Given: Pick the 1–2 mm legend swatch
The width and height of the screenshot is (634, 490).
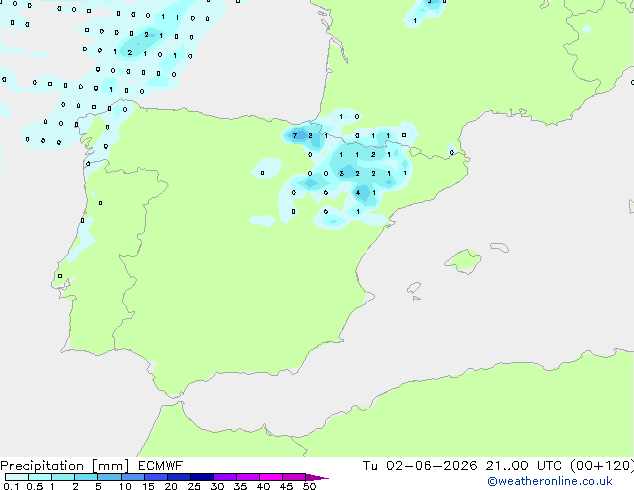Looking at the screenshot, I should 63,477.
